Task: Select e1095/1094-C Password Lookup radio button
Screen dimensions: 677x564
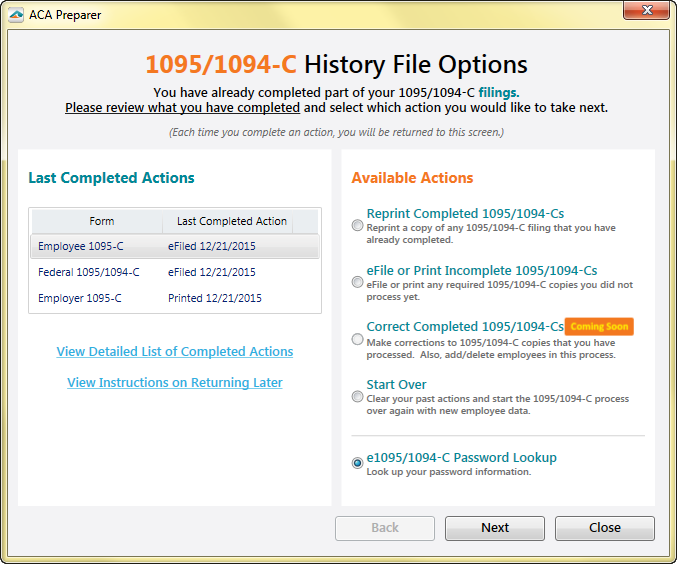Action: 358,463
